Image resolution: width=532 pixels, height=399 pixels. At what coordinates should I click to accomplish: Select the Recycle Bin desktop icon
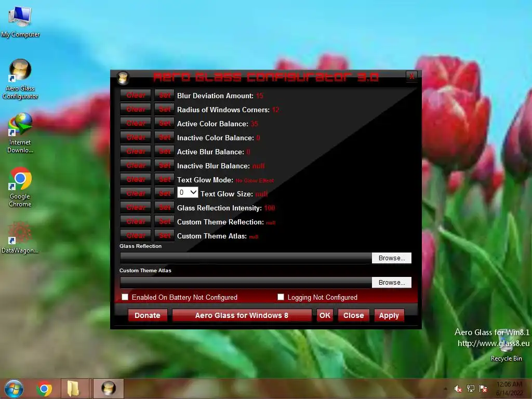point(506,346)
